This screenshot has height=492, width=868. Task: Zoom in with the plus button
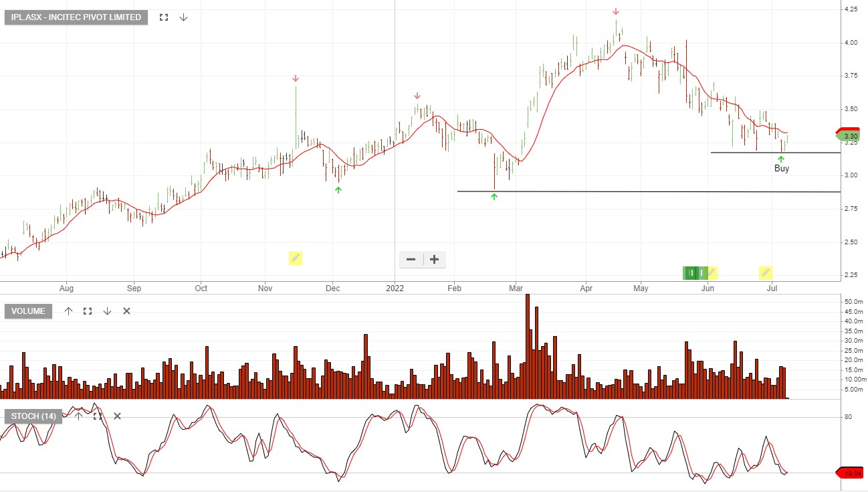pyautogui.click(x=434, y=260)
